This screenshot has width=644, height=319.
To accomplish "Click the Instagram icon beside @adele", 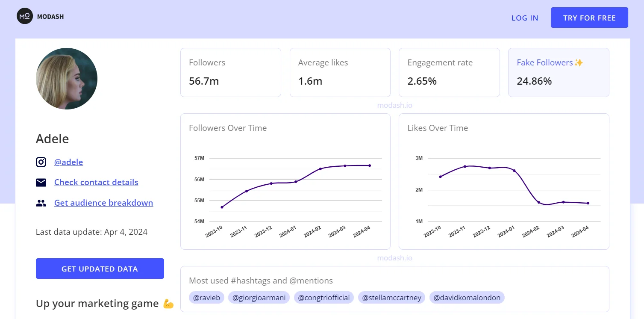I will (41, 162).
